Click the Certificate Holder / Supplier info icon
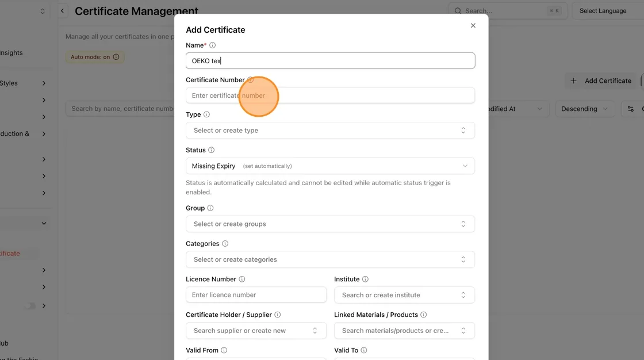The height and width of the screenshot is (360, 644). 278,315
